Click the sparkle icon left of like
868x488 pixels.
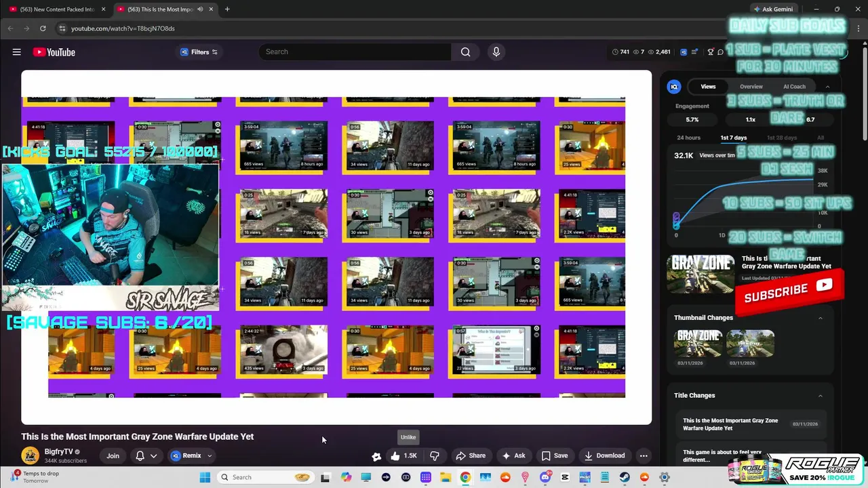pyautogui.click(x=376, y=456)
